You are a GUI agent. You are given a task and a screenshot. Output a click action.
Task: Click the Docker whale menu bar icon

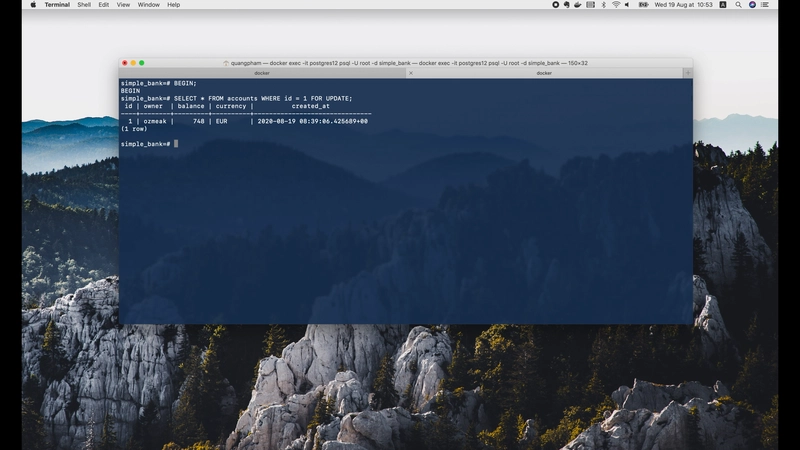click(x=580, y=5)
